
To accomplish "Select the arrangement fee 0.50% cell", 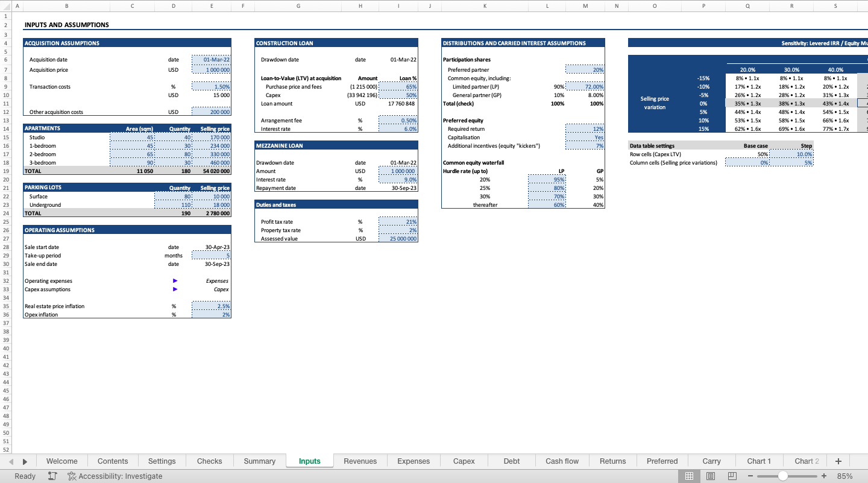I will pos(398,121).
